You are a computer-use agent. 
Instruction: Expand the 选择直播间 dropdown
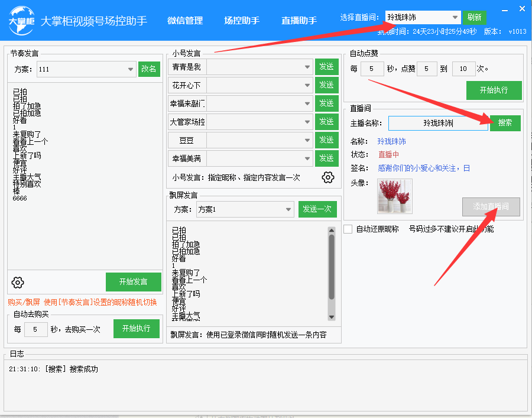point(455,17)
